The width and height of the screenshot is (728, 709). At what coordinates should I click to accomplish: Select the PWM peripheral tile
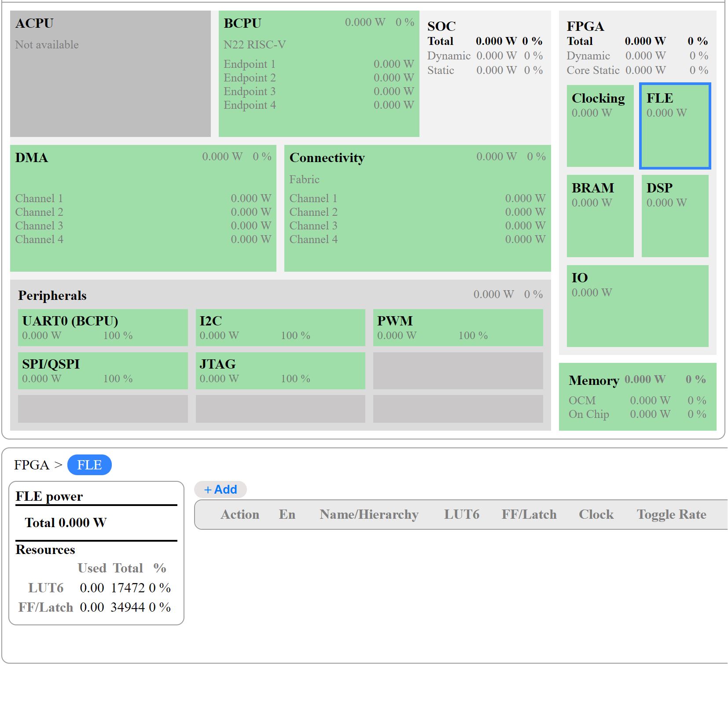(x=458, y=328)
